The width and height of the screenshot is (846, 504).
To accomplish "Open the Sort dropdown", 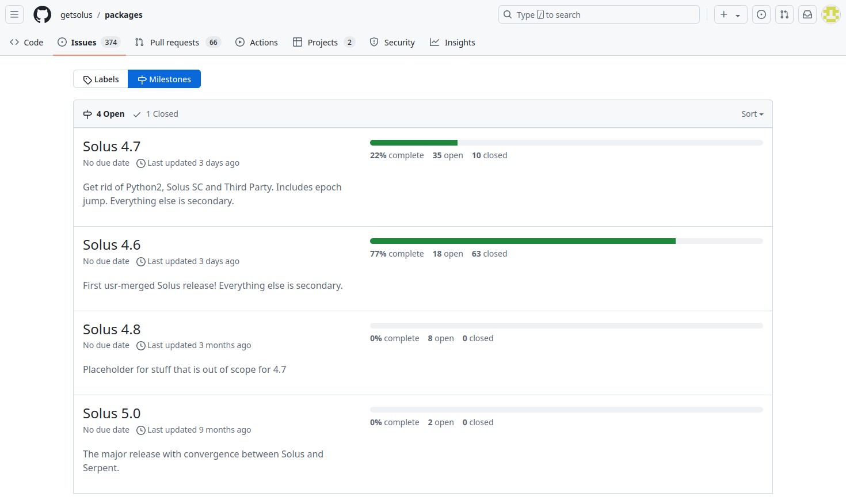I will (752, 114).
